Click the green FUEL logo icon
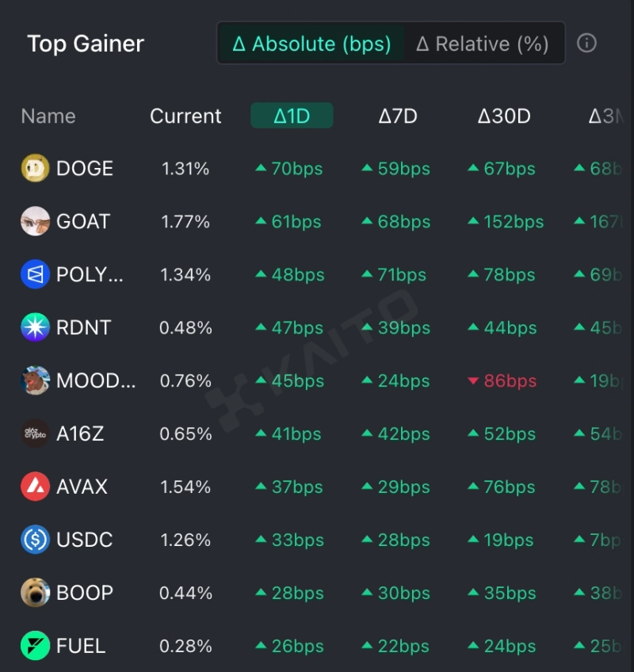Viewport: 634px width, 672px height. (x=35, y=646)
